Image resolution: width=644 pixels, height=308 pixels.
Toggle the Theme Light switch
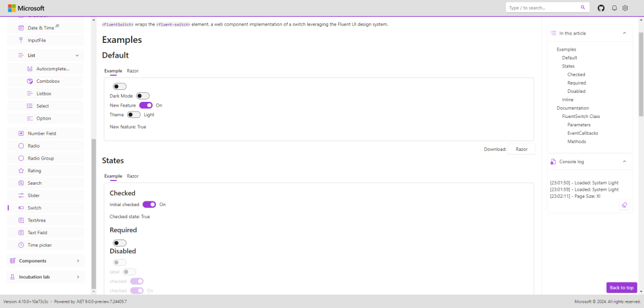tap(134, 114)
